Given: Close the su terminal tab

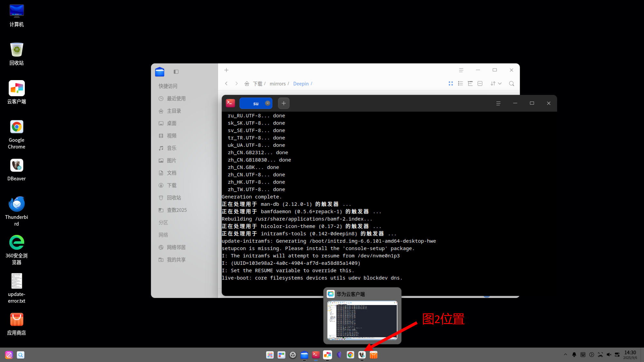Looking at the screenshot, I should pos(268,103).
